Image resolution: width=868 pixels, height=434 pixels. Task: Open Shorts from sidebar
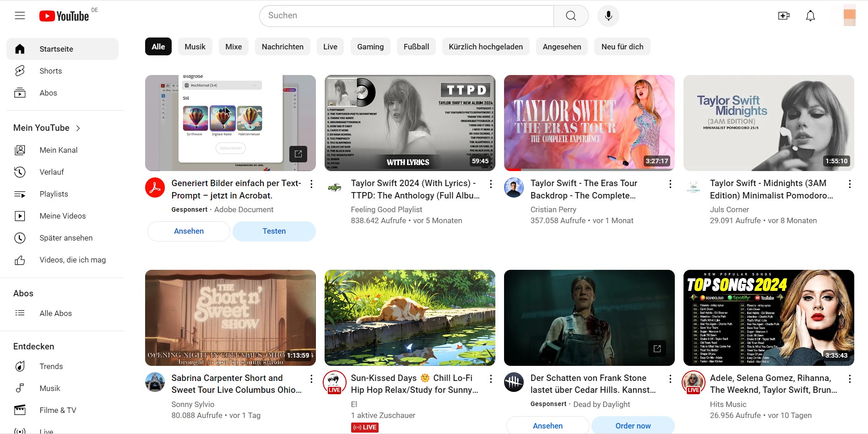[62, 71]
